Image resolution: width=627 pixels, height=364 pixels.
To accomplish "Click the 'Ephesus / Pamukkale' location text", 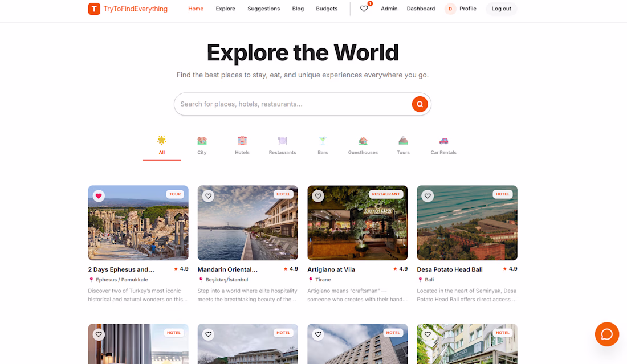I will (122, 280).
